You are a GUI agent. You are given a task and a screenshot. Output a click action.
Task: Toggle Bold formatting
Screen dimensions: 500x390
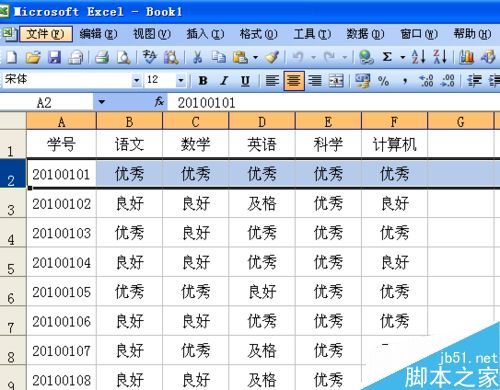[x=203, y=81]
